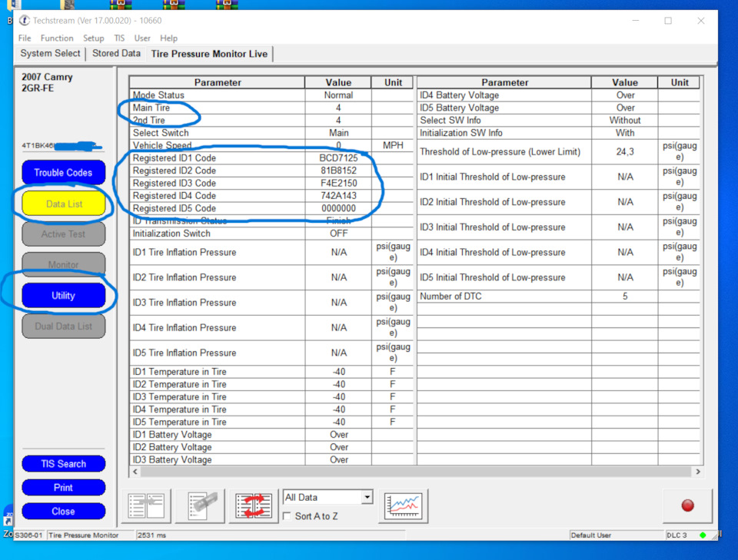
Task: Select the ID5 Tire Inflation Pressure row
Action: click(x=271, y=353)
